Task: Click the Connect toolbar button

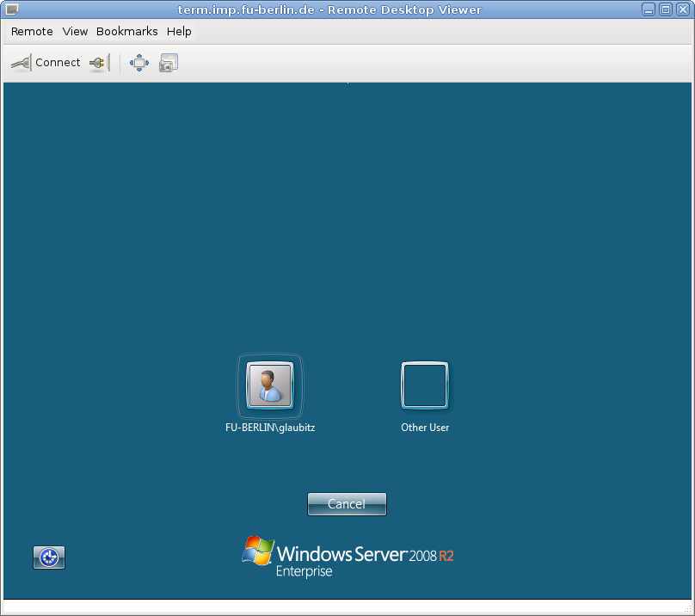Action: tap(46, 63)
